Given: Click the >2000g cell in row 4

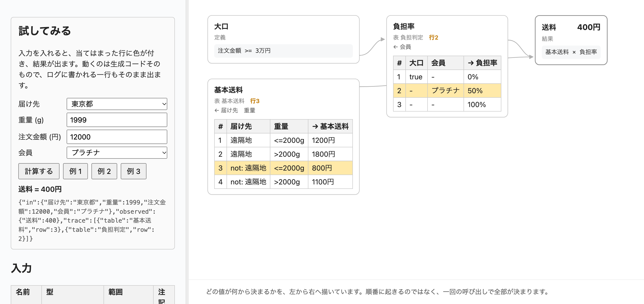Looking at the screenshot, I should point(289,182).
